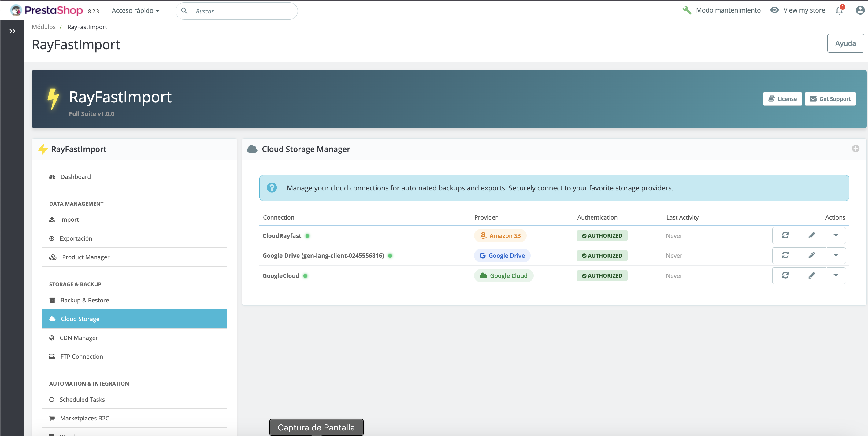
Task: Check the CloudRayfast status indicator
Action: coord(307,236)
